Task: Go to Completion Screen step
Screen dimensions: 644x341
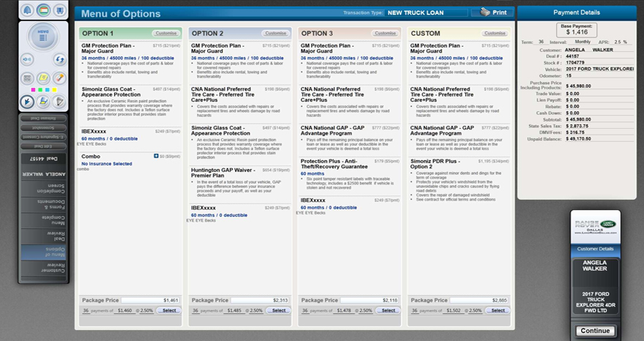Action: pos(43,188)
